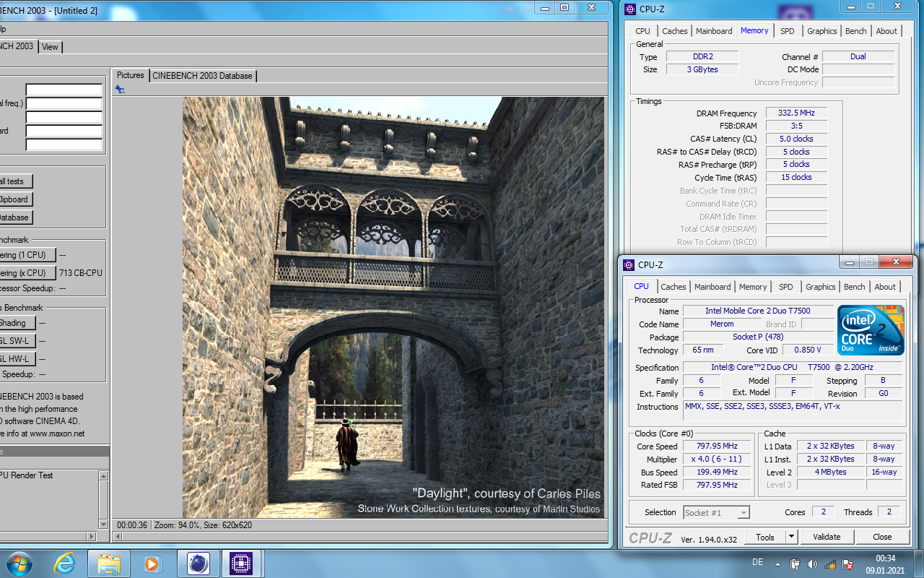Click the rendered Daylight image
The image size is (924, 578).
(393, 308)
